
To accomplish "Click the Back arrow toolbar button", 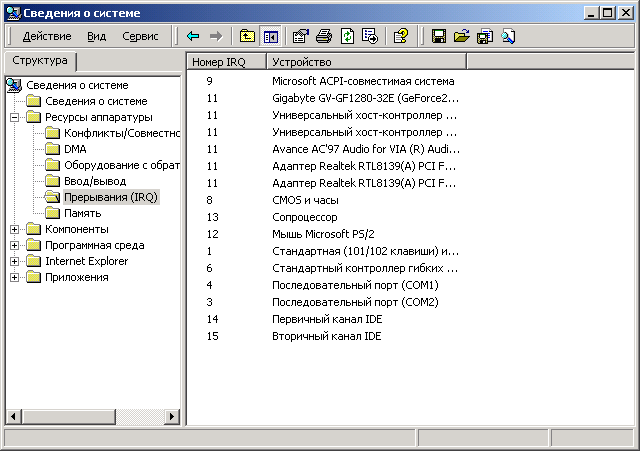I will [193, 36].
